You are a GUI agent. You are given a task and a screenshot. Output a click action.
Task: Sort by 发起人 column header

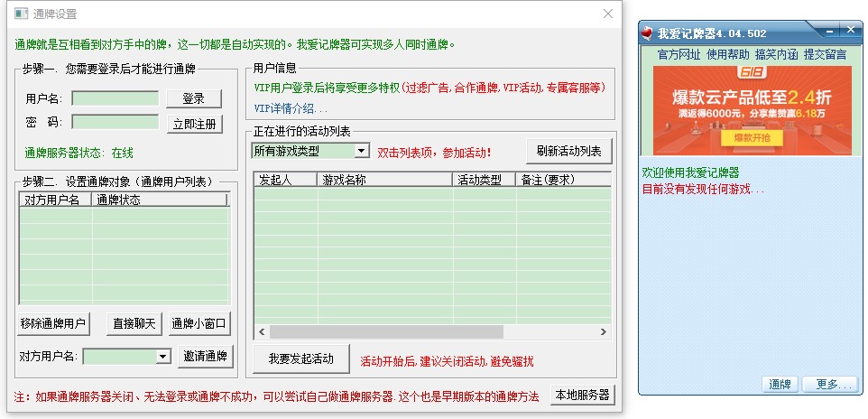tap(286, 180)
